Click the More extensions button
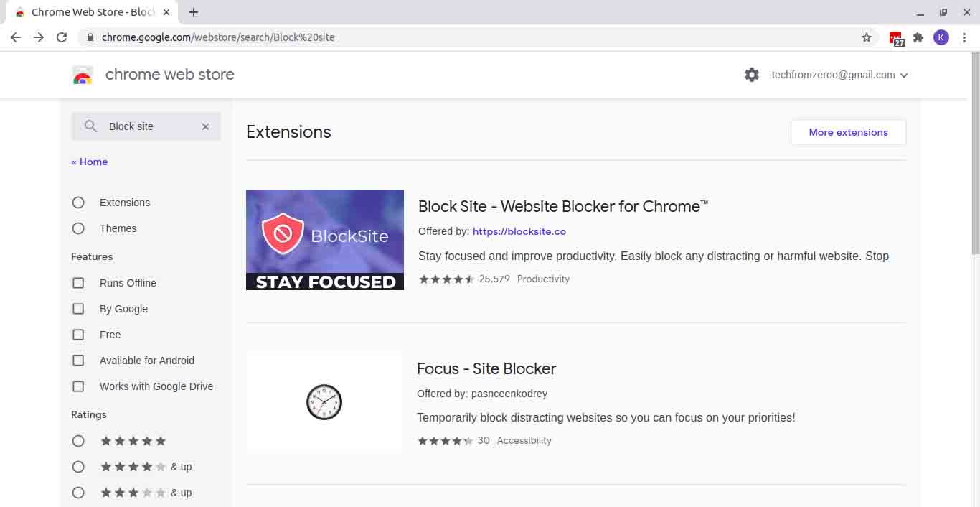The width and height of the screenshot is (980, 507). 848,132
